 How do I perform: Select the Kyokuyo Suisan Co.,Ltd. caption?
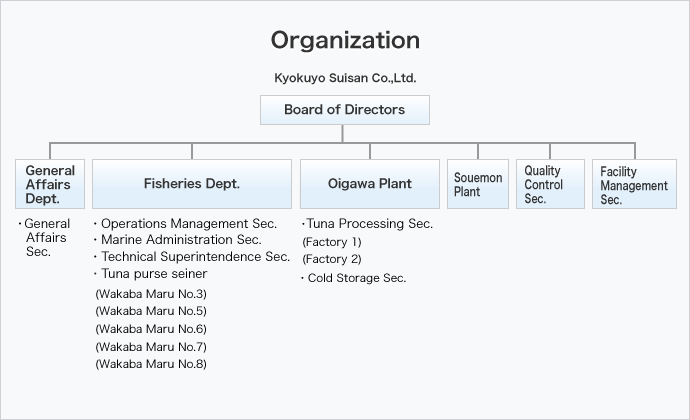tap(345, 78)
